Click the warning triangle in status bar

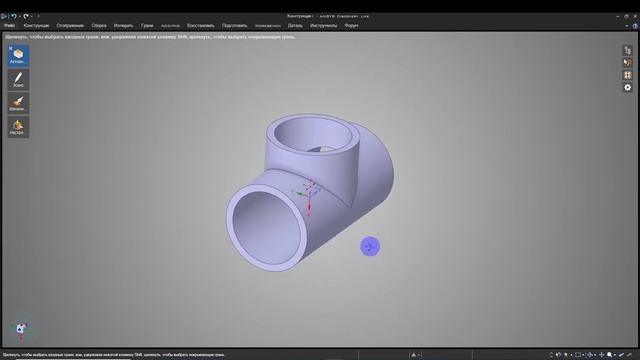[413, 355]
